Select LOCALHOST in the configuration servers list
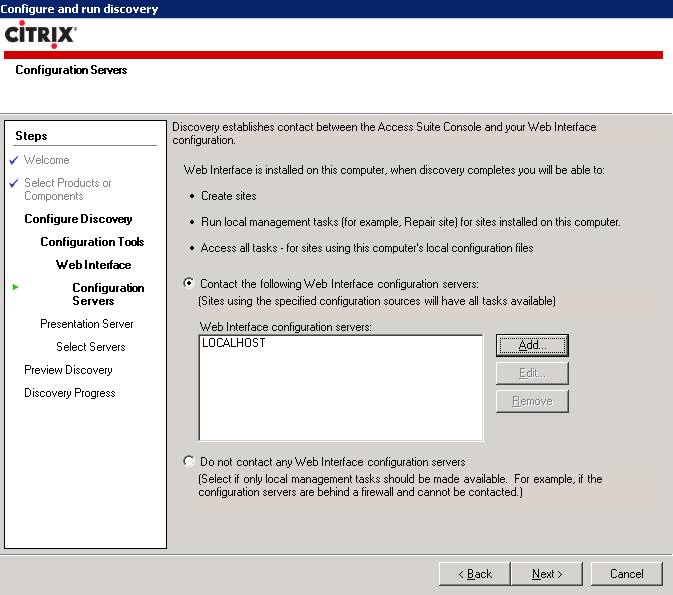 (233, 343)
